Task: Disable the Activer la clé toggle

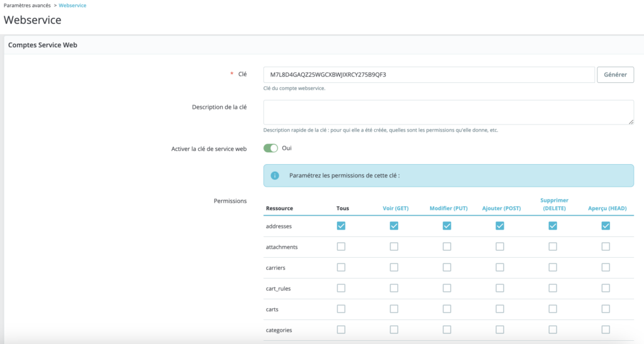Action: point(270,148)
